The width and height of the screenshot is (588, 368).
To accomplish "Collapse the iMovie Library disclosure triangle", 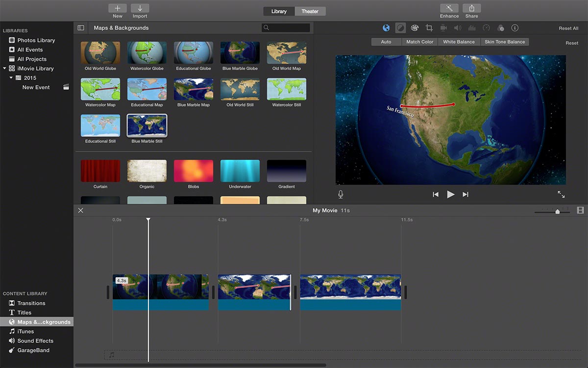I will point(5,68).
